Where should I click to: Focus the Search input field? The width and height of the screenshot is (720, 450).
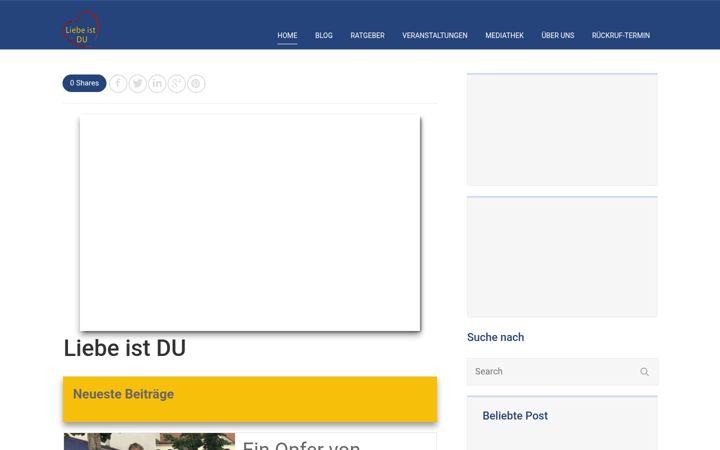coord(562,371)
